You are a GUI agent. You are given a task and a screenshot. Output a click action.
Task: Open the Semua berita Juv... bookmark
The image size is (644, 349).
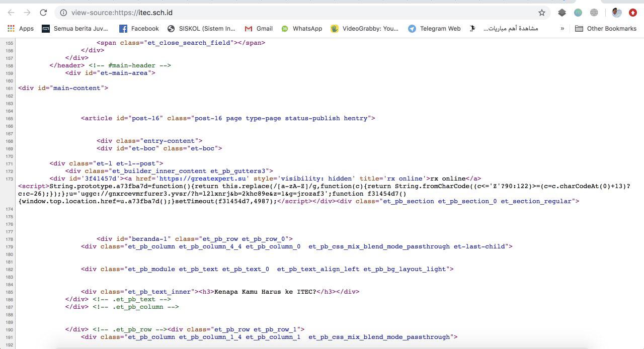pos(74,29)
